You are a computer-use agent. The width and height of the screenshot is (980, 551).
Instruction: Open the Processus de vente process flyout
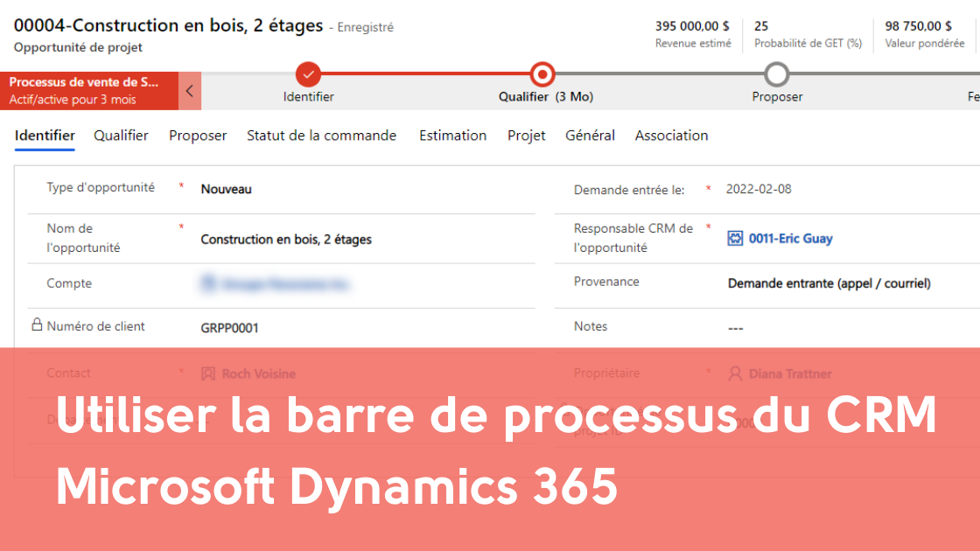pos(87,90)
